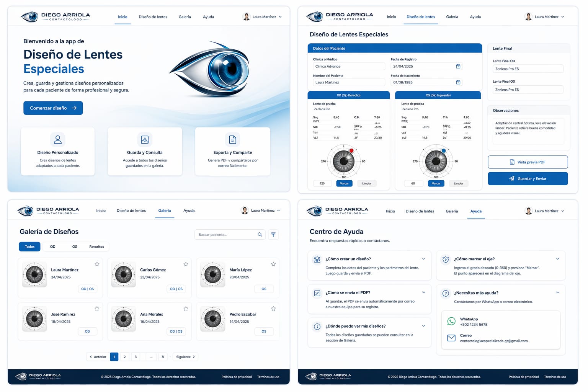Go to Inicio tab from Galería screen

click(x=101, y=211)
